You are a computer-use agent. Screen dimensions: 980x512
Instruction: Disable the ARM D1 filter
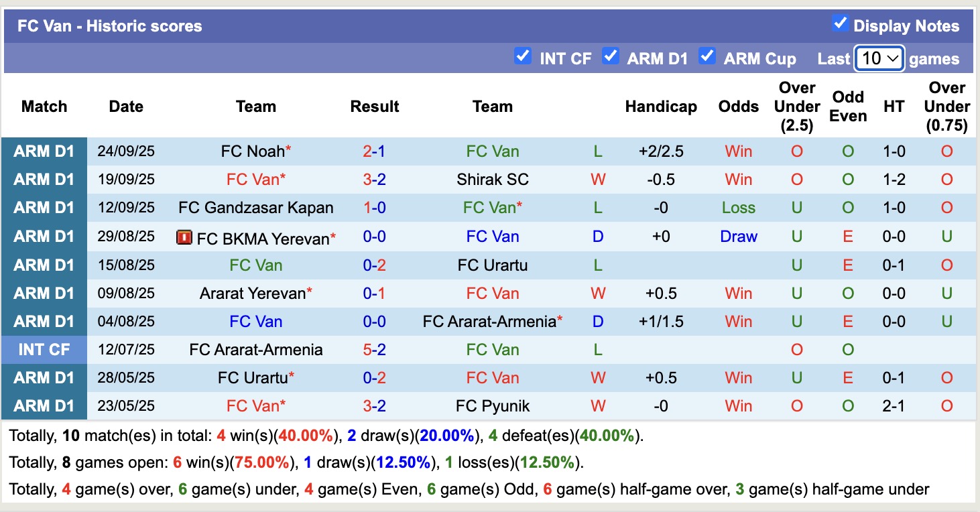pos(611,56)
